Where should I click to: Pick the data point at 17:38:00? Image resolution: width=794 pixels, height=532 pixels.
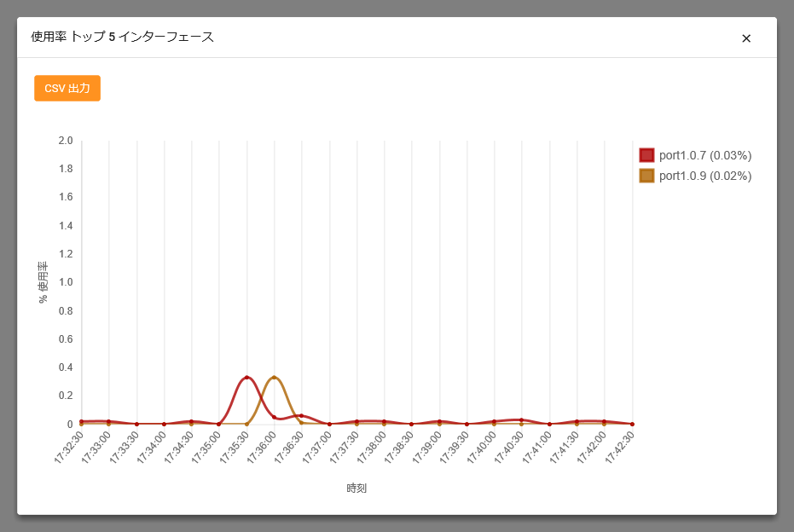tap(384, 421)
